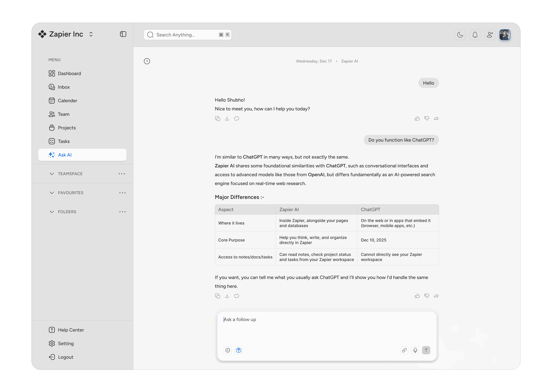Screen dimensions: 552x392
Task: Go to Projects in the sidebar
Action: click(x=67, y=128)
